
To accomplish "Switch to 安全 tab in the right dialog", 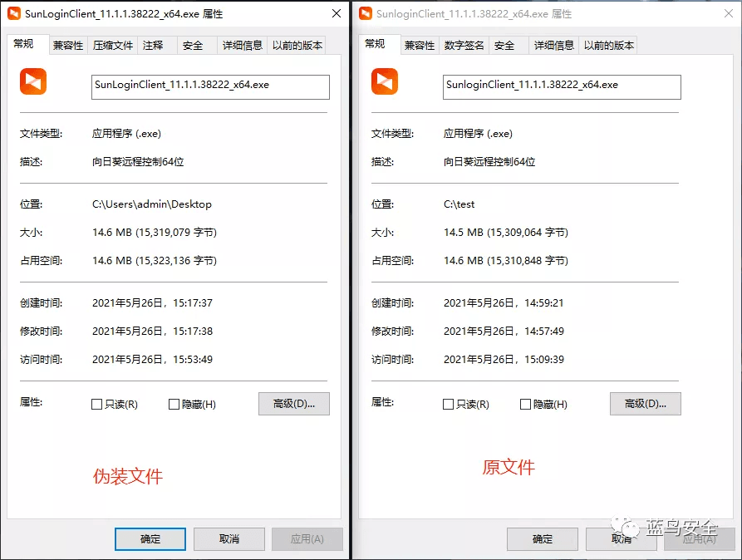I will [509, 46].
